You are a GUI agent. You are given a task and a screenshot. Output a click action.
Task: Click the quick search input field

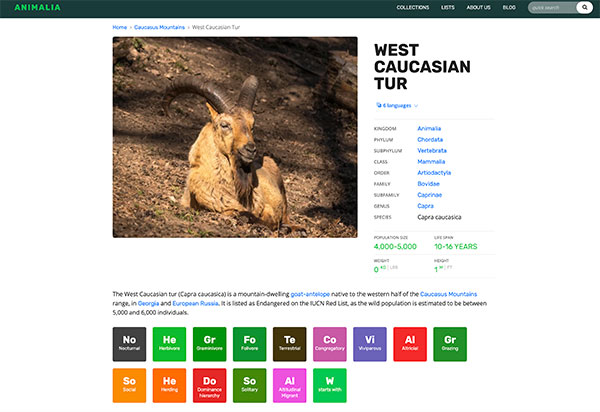click(x=553, y=8)
